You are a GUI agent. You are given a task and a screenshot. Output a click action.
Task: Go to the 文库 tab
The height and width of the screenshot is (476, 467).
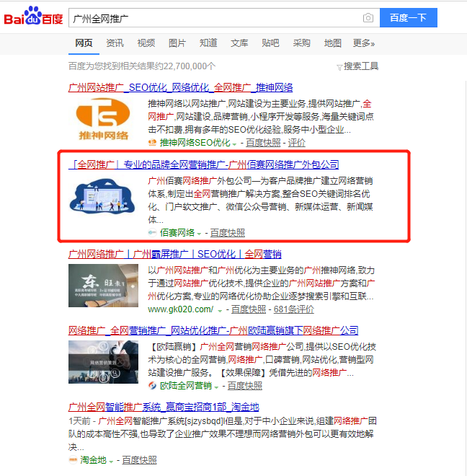[239, 43]
